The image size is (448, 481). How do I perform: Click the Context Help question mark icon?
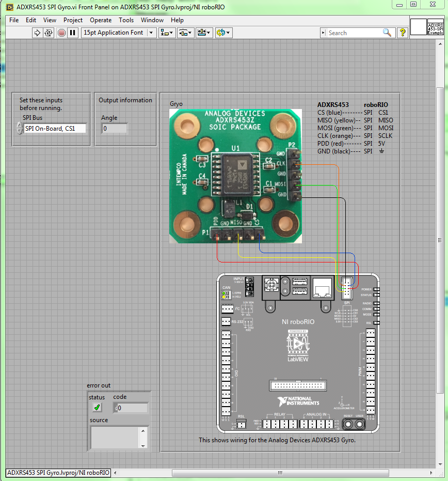click(x=403, y=33)
